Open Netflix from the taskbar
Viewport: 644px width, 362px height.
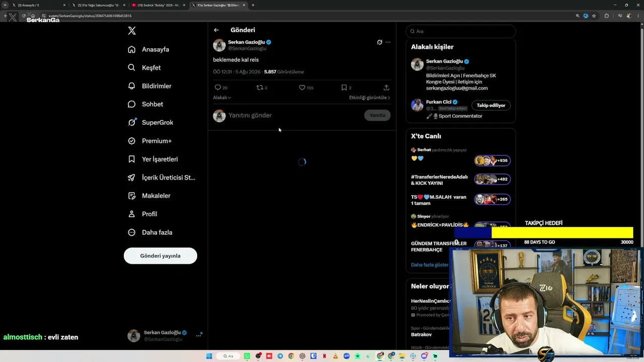tap(325, 356)
